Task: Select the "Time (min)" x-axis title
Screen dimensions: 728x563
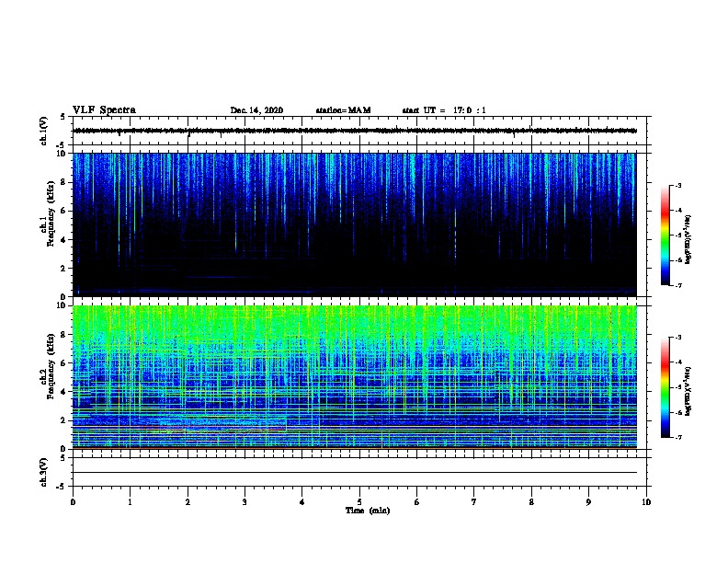Action: pos(368,511)
